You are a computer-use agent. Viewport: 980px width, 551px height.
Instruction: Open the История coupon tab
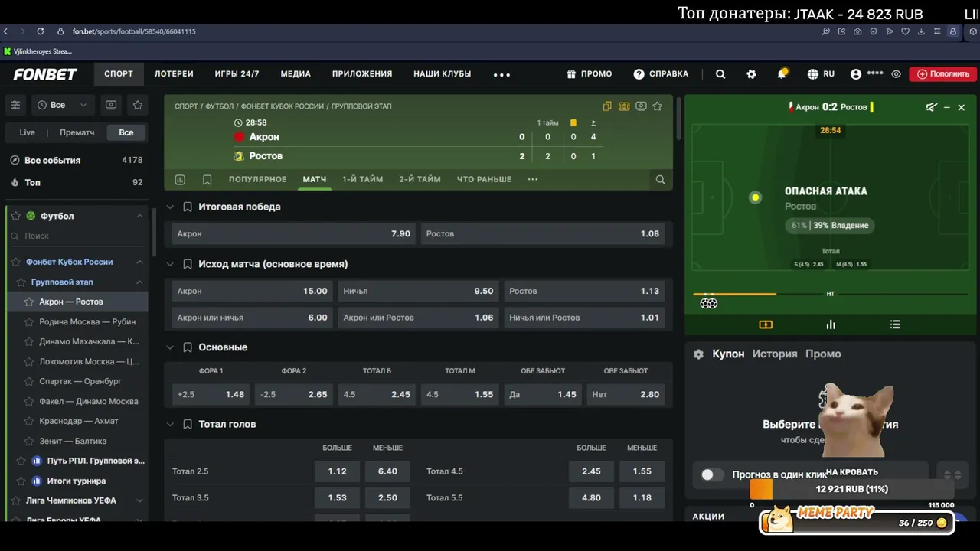[x=774, y=354]
